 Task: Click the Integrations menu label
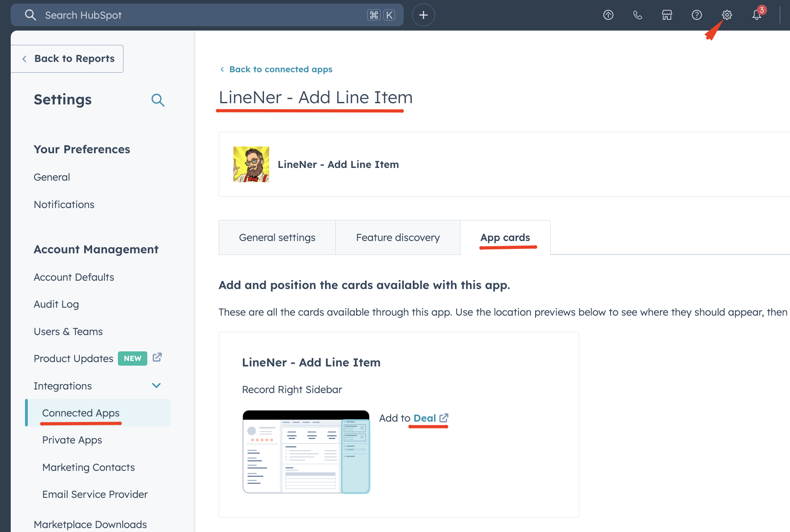(63, 386)
